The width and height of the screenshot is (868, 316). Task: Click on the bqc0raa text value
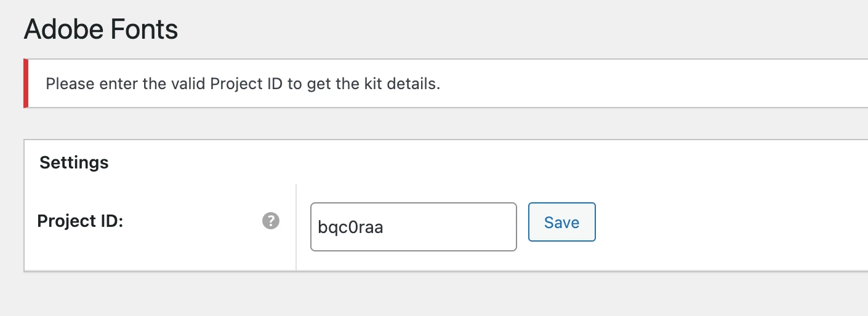[x=350, y=227]
